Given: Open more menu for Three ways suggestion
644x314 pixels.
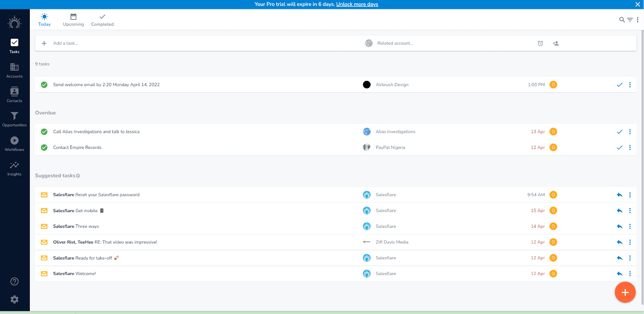Looking at the screenshot, I should click(x=630, y=226).
